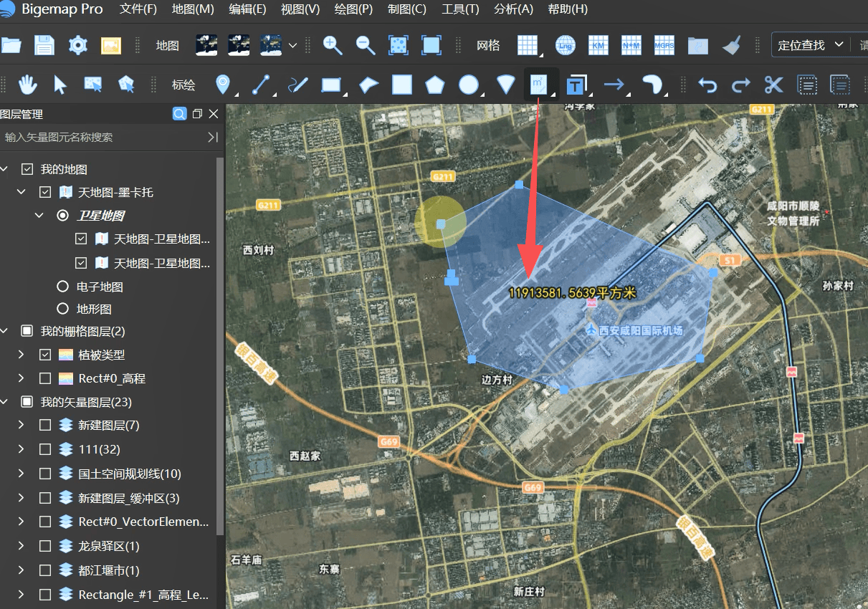Screen dimensions: 868x609
Task: Check the 龙泉驿区(1) layer checkbox
Action: point(45,546)
